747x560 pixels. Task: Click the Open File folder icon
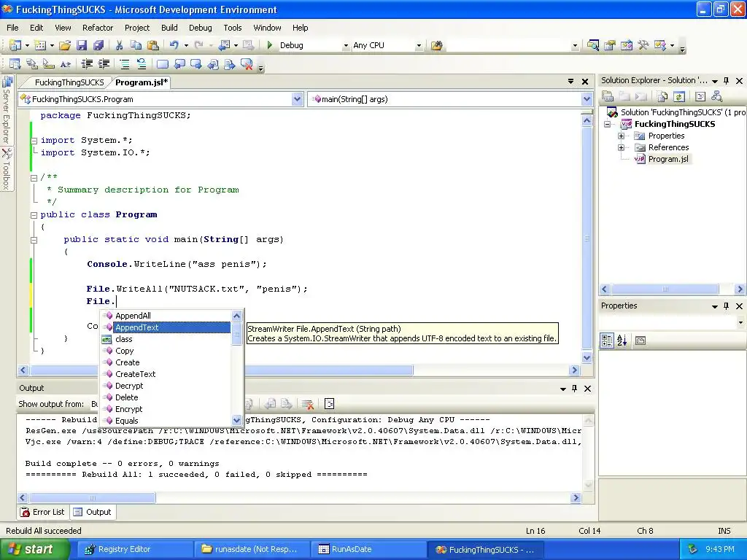point(65,45)
